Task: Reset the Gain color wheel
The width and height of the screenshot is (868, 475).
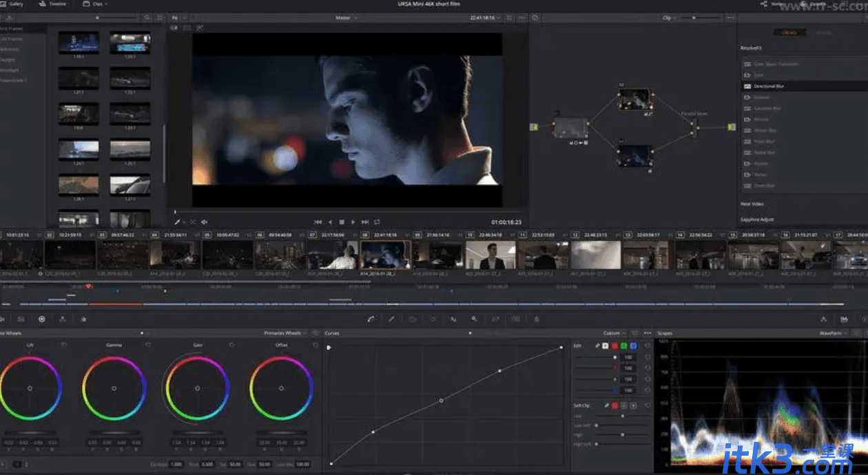Action: tap(231, 345)
